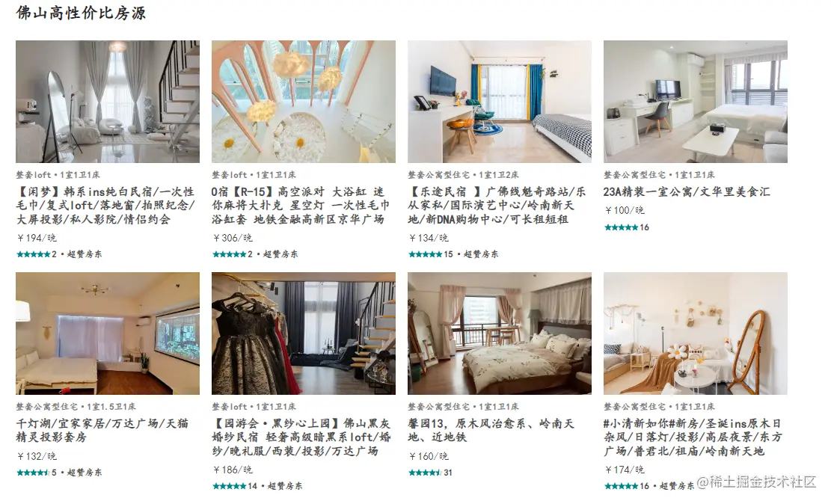The height and width of the screenshot is (504, 831).
Task: Click the 【闲梦】韩系ins纯白民宿 listing title
Action: point(105,206)
